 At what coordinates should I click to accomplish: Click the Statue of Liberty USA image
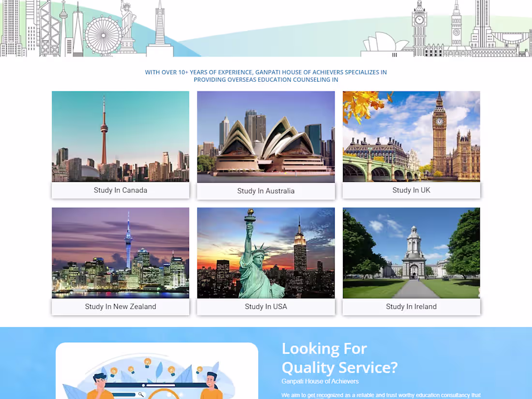click(x=266, y=253)
